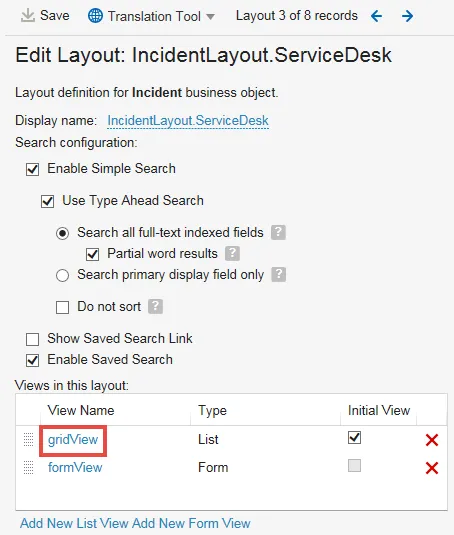The width and height of the screenshot is (454, 535).
Task: Click the gridView row drag handle
Action: coord(28,439)
